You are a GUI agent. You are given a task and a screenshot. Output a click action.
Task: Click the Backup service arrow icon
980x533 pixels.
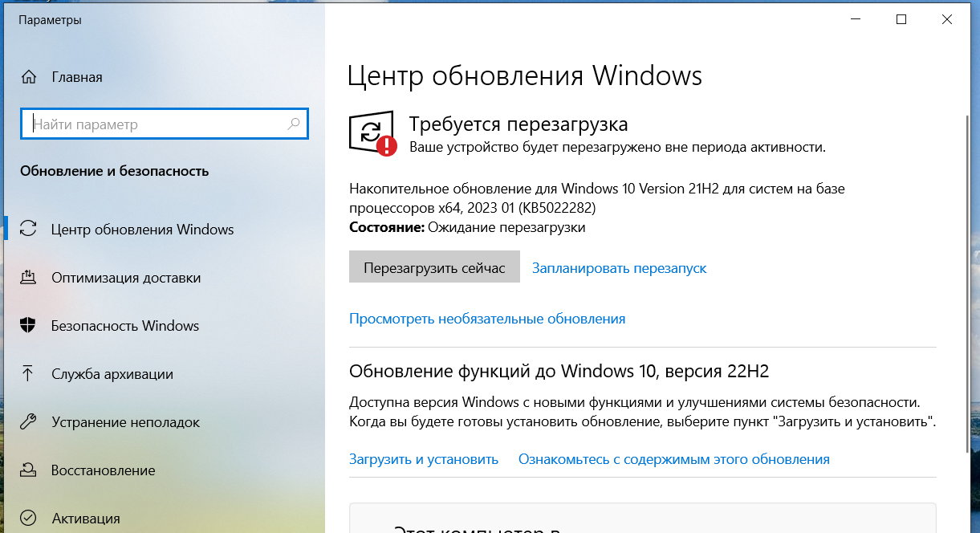click(x=28, y=374)
